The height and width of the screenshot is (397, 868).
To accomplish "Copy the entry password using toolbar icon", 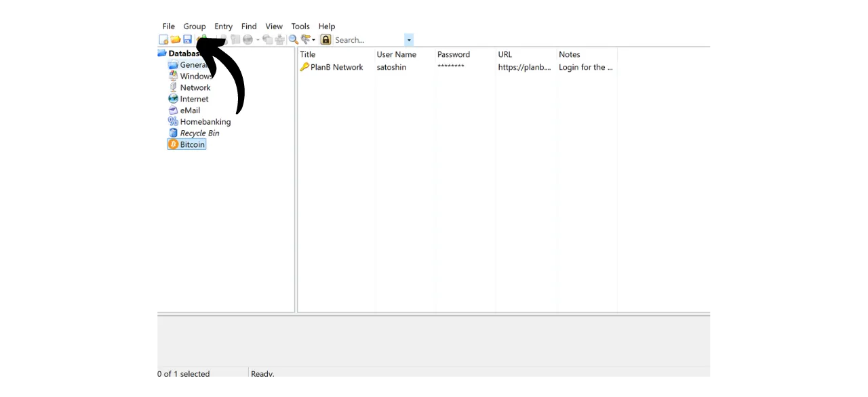I will click(x=235, y=39).
